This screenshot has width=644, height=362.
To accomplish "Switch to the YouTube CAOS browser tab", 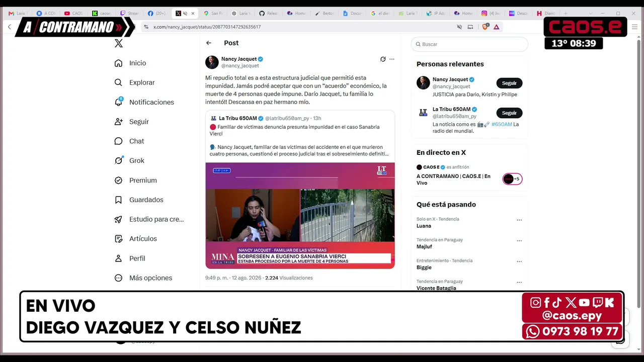I will pos(74,14).
